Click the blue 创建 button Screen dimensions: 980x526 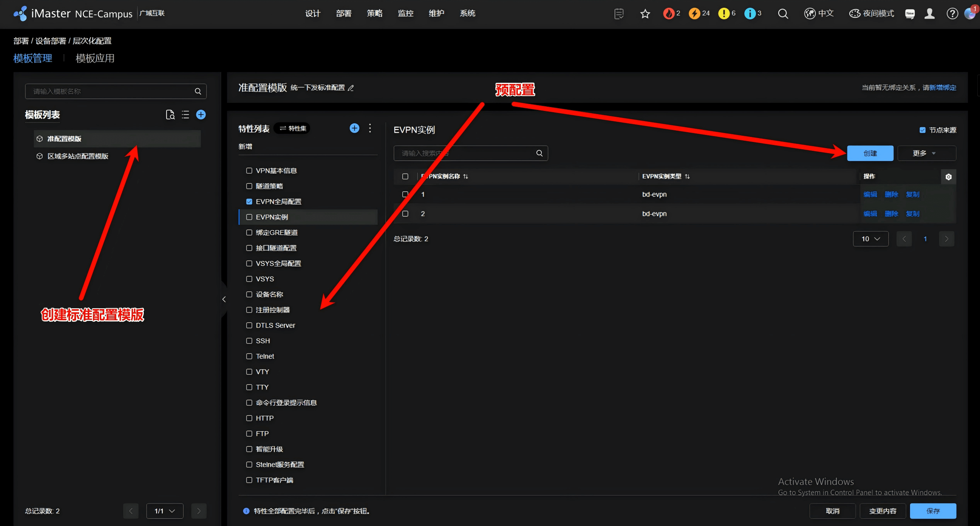click(x=870, y=153)
